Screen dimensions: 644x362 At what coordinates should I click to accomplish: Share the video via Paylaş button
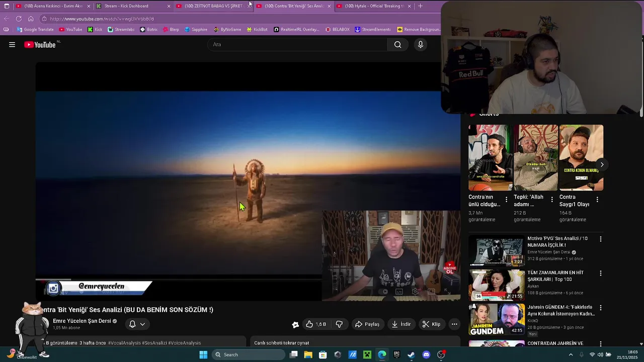point(368,324)
